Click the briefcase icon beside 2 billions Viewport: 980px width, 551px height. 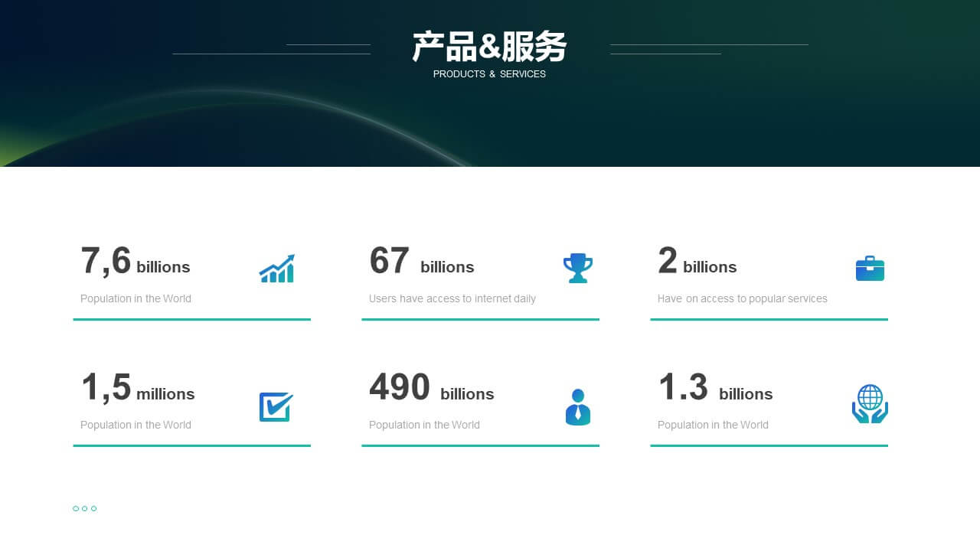[870, 269]
